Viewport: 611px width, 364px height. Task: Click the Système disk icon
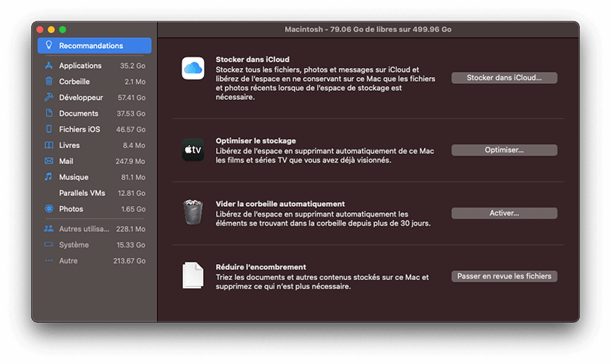[x=49, y=244]
